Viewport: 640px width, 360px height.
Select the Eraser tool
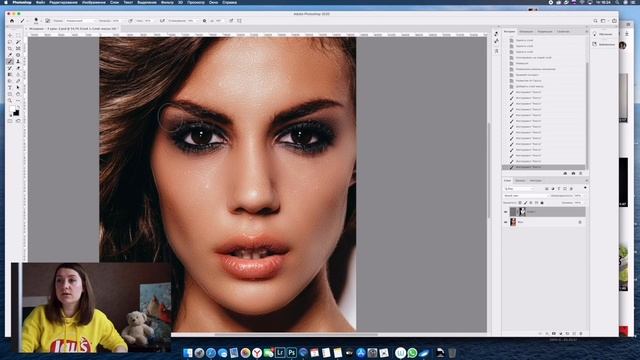pos(18,68)
